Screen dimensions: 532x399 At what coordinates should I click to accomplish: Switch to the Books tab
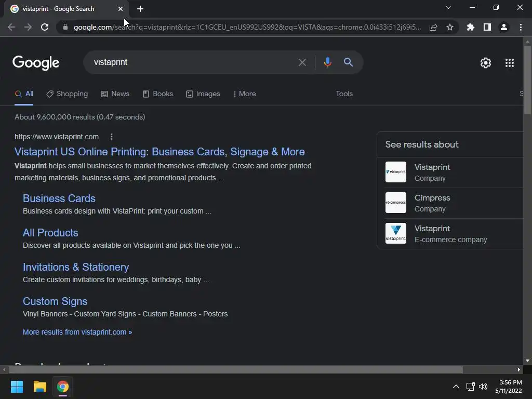pyautogui.click(x=158, y=94)
